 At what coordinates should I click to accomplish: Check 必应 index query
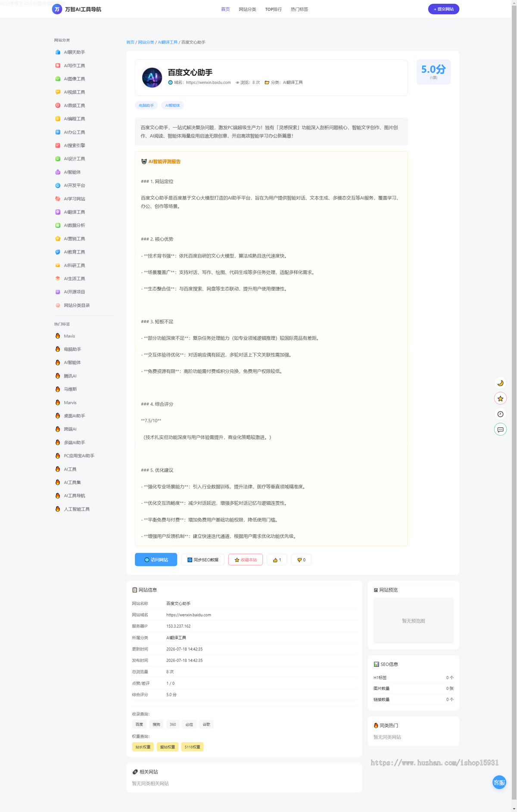click(x=189, y=724)
